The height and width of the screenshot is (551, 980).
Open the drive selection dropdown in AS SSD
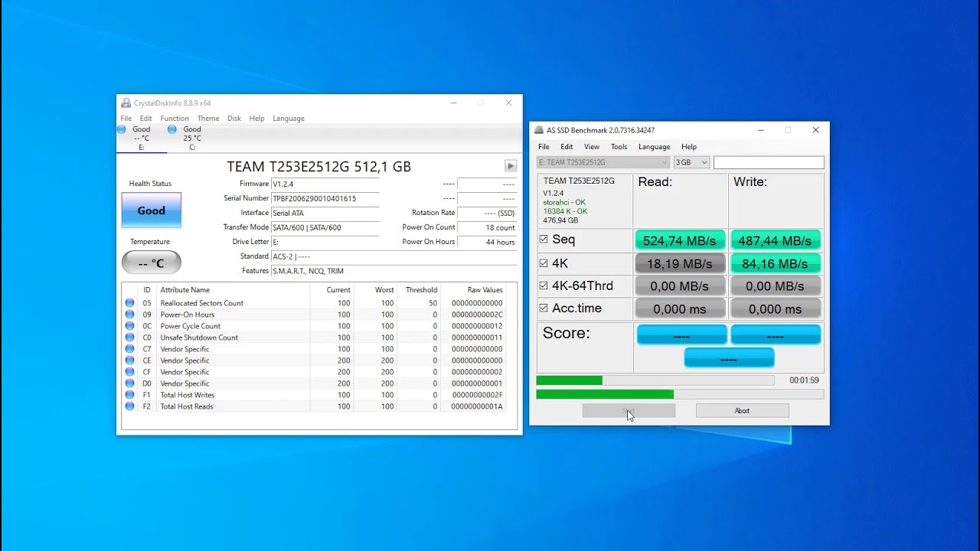pos(603,162)
